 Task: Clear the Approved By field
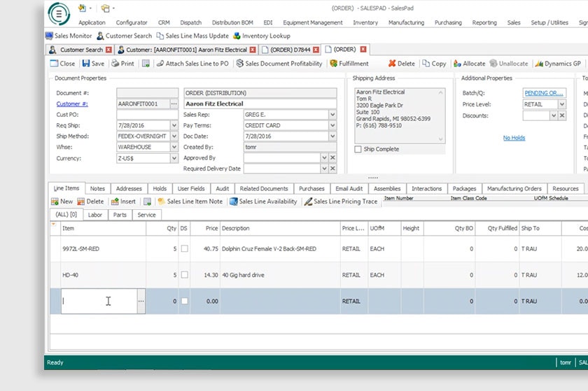click(332, 158)
